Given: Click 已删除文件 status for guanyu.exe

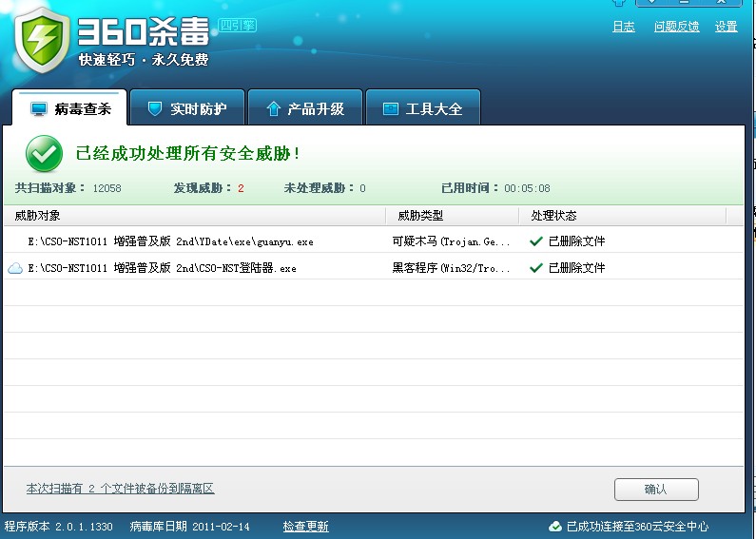Looking at the screenshot, I should tap(576, 241).
